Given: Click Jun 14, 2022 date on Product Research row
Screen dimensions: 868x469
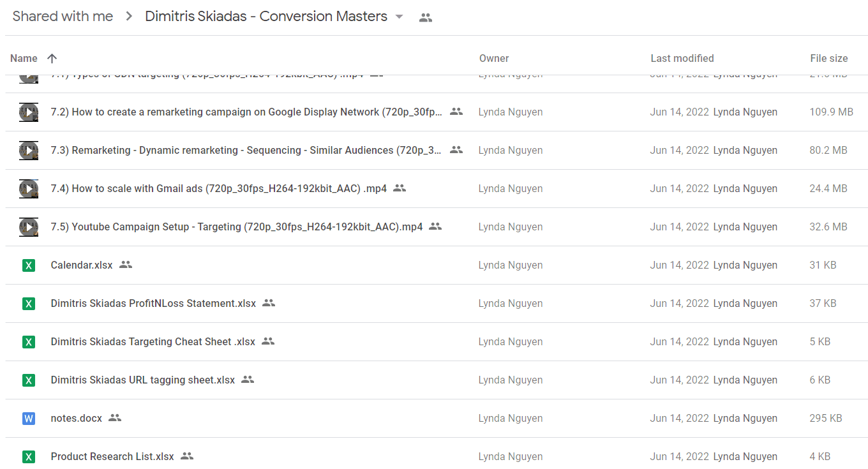Looking at the screenshot, I should tap(680, 457).
